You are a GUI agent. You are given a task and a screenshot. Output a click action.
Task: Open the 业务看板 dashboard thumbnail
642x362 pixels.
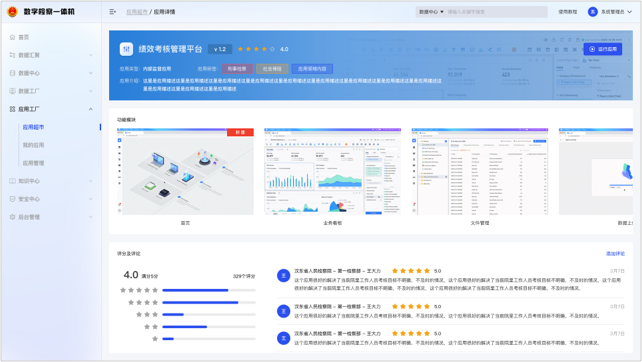332,172
